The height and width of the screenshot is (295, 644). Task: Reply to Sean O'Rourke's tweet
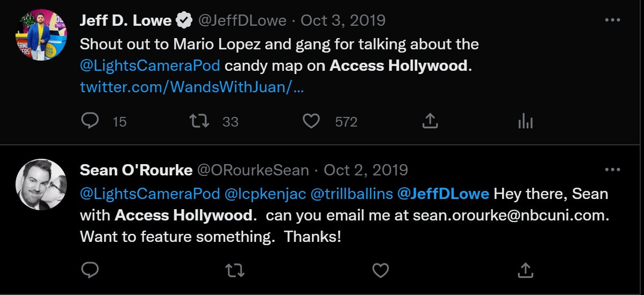click(x=90, y=270)
